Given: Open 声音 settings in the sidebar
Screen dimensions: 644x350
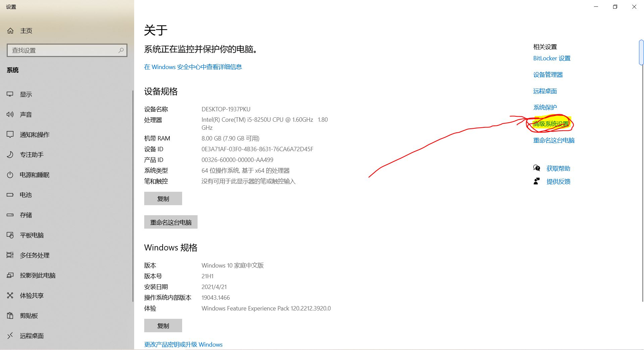Looking at the screenshot, I should (x=66, y=114).
